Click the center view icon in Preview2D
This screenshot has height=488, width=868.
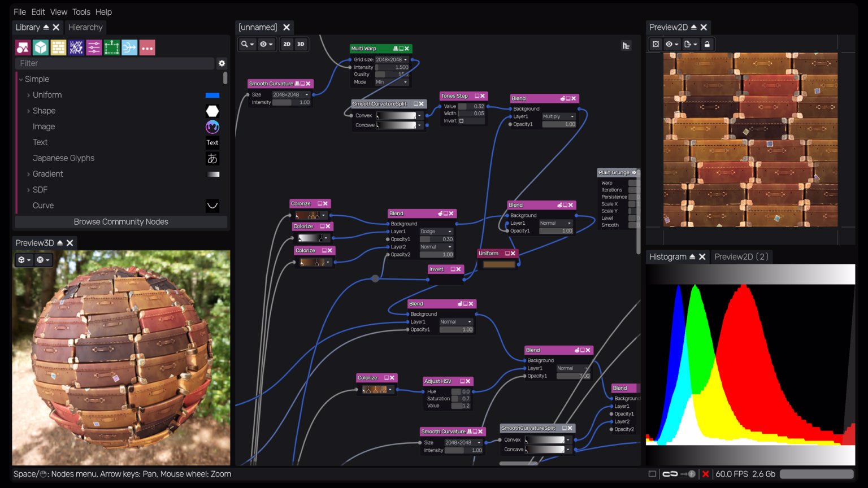656,44
